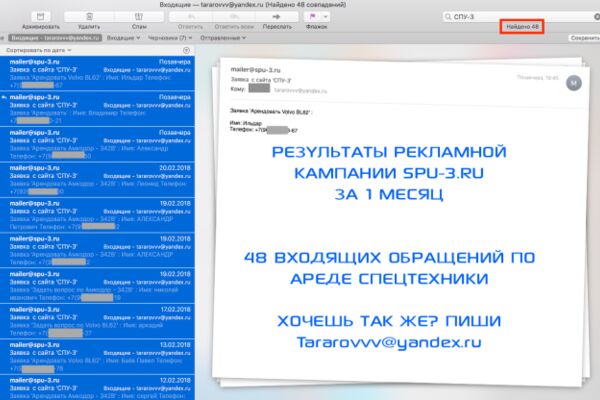
Task: Flag the message with the Флажок icon
Action: pos(313,16)
